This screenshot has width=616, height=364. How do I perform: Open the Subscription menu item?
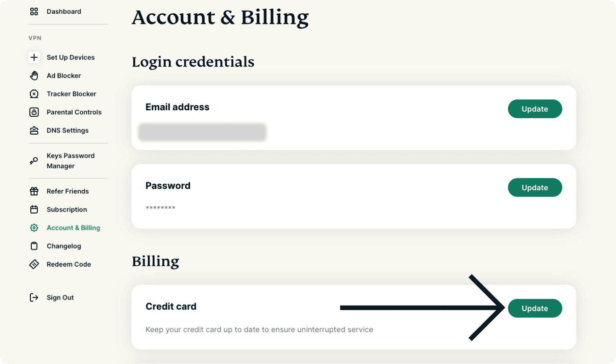(x=67, y=210)
